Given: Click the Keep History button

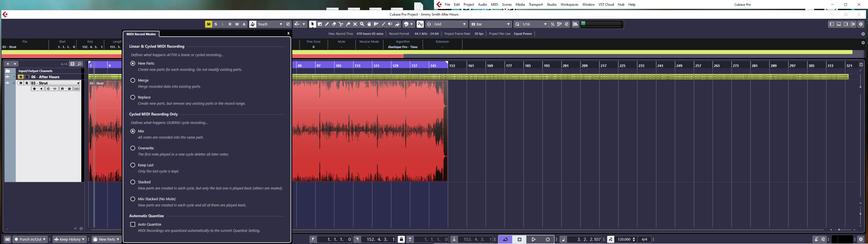Looking at the screenshot, I should (x=70, y=239).
